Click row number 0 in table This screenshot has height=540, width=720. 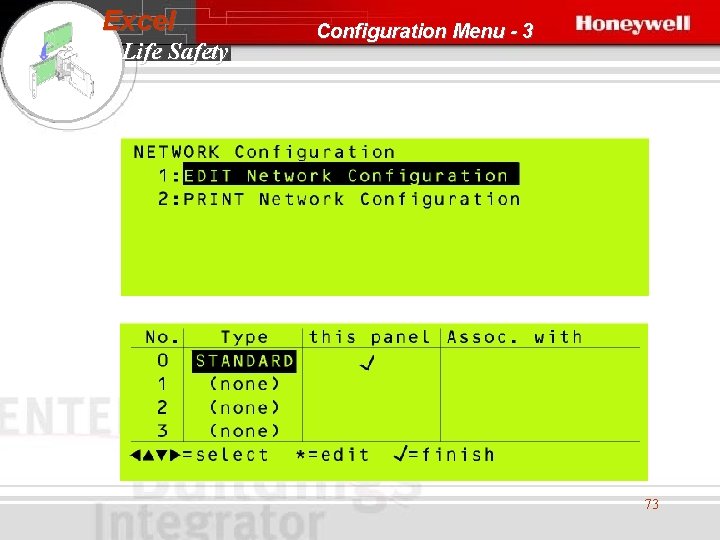click(x=163, y=360)
